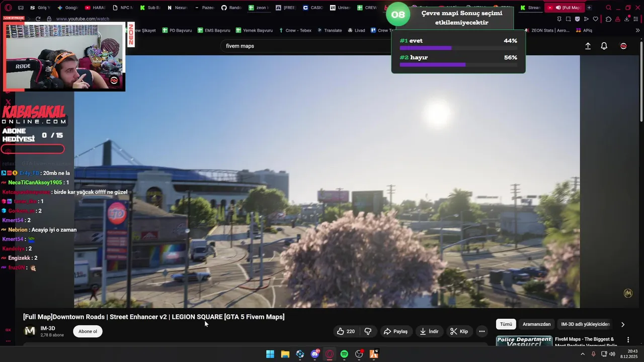Open the Yemek Başvuru bookmark
This screenshot has height=362, width=644.
click(x=254, y=30)
